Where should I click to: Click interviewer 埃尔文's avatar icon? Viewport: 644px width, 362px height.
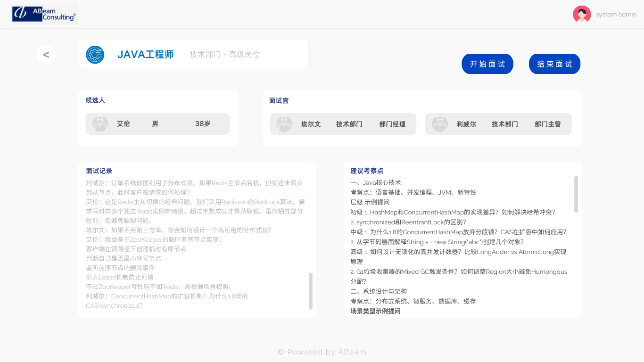[284, 124]
